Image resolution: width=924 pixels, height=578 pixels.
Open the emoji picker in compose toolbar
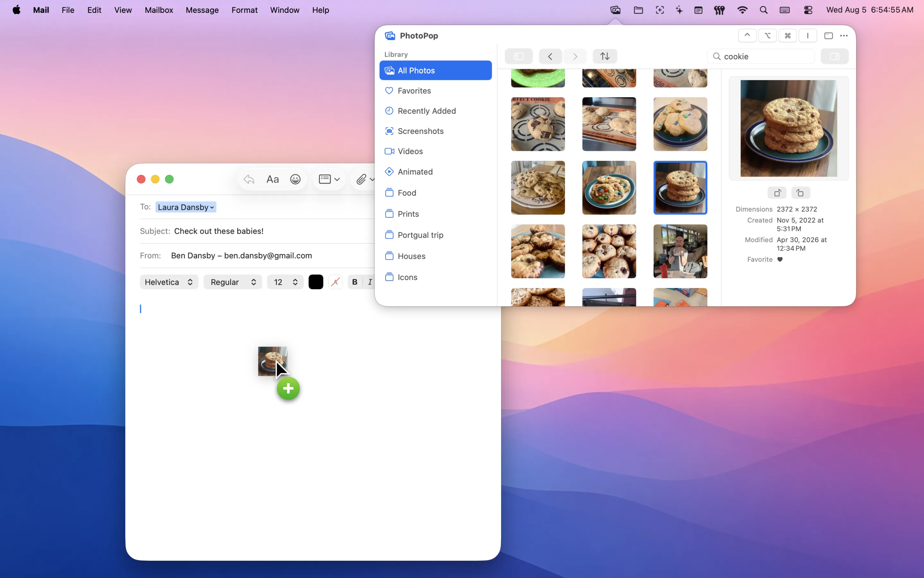(295, 179)
